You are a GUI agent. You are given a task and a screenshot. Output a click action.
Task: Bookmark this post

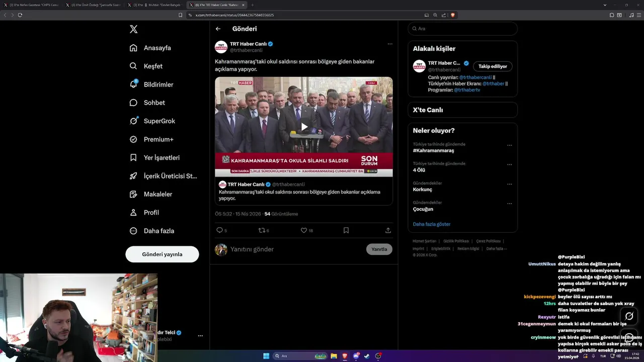pos(346,230)
